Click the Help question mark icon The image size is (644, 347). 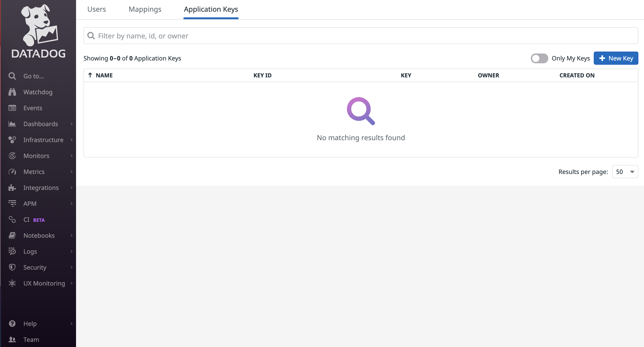tap(12, 324)
